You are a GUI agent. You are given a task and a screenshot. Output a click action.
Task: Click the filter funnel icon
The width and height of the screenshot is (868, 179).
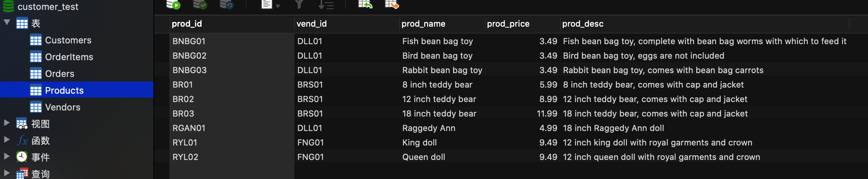[x=299, y=4]
